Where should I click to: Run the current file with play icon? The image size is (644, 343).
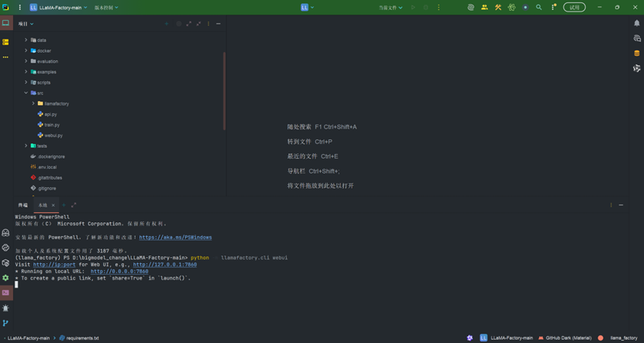pos(413,8)
